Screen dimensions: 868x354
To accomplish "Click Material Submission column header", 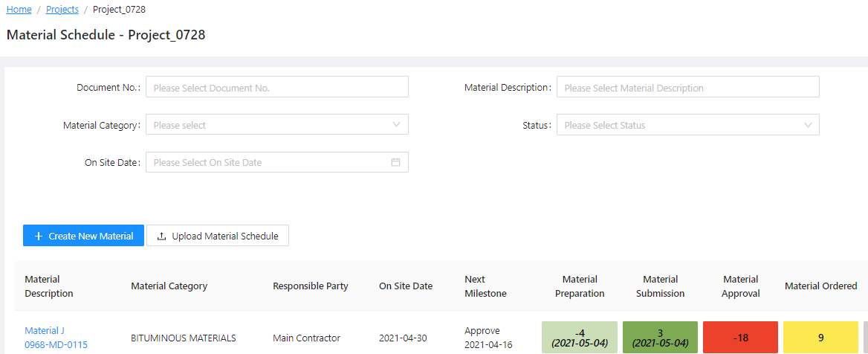I will (x=661, y=286).
